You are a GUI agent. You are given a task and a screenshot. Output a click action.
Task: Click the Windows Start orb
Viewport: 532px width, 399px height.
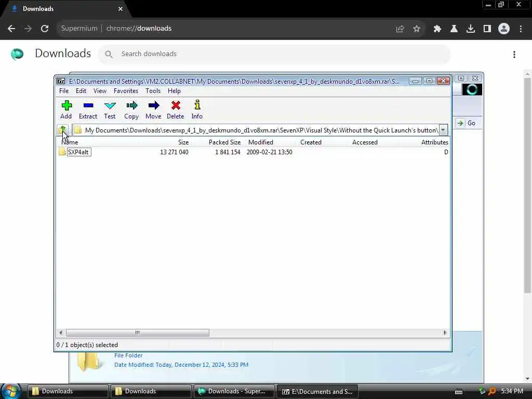pos(10,391)
